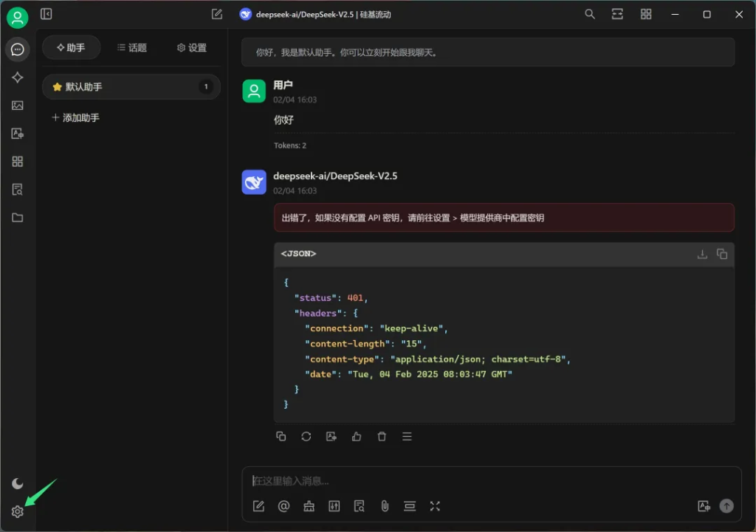Image resolution: width=756 pixels, height=532 pixels.
Task: Expand the input box fullscreen icon
Action: (x=435, y=506)
